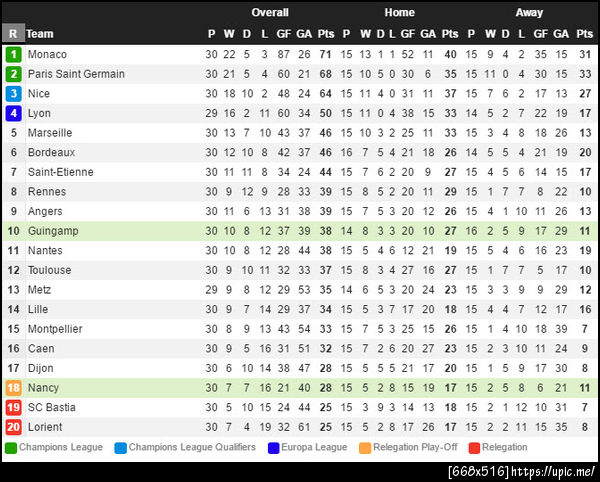Viewport: 600px width, 482px height.
Task: Select the Home column group header
Action: [399, 13]
